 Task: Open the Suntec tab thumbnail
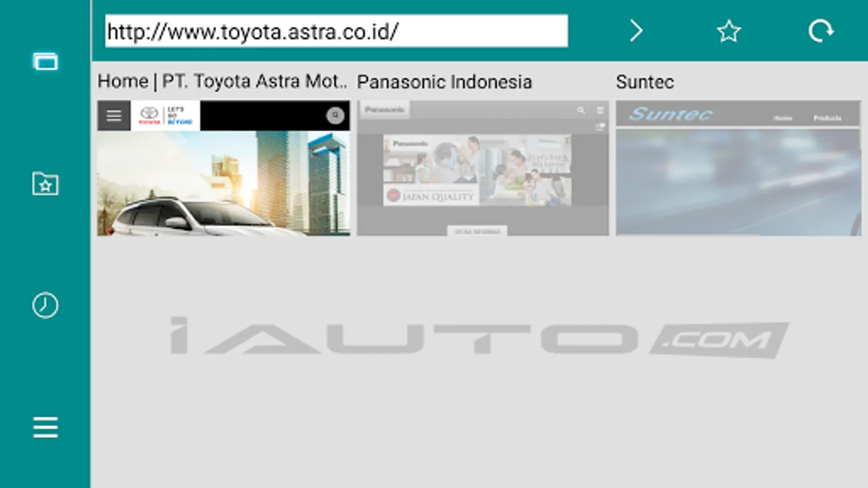click(x=738, y=168)
